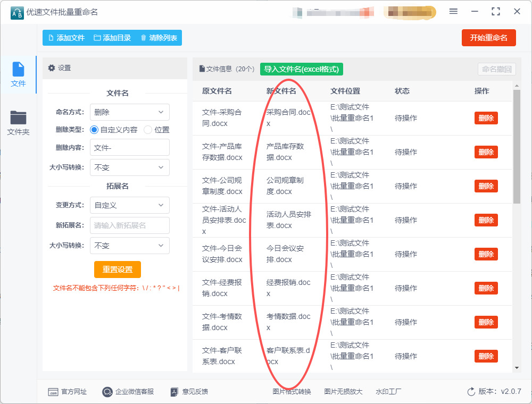Open the 命名方式 dropdown

130,112
